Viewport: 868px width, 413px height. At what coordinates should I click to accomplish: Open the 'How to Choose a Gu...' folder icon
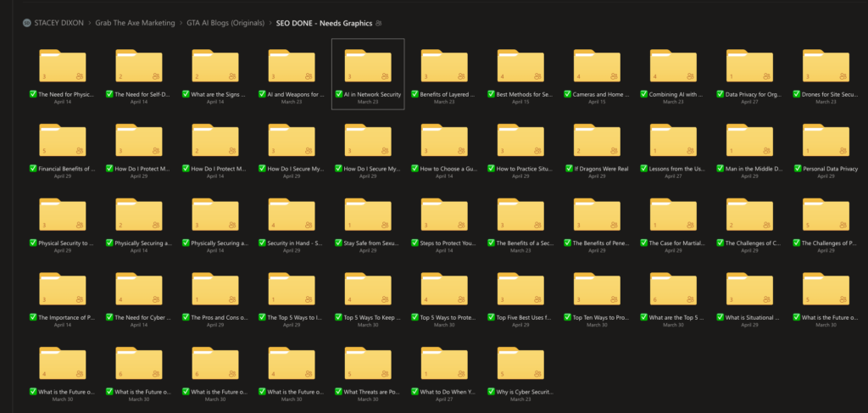(x=444, y=141)
